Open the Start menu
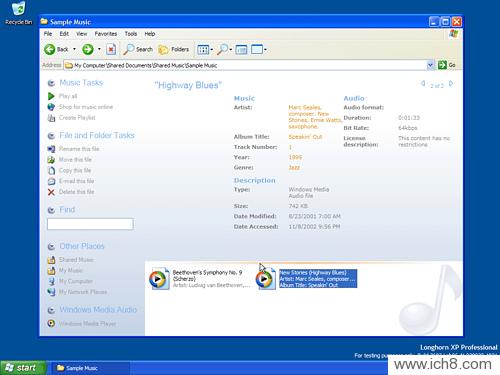Screen dimensions: 500x375 (x=23, y=368)
